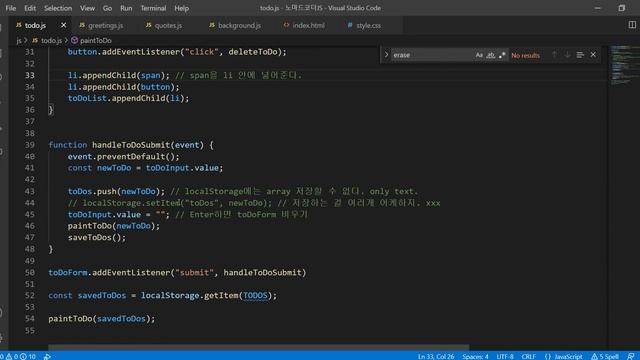The image size is (640, 360).
Task: Toggle Match Whole Word in find widget
Action: pos(490,55)
